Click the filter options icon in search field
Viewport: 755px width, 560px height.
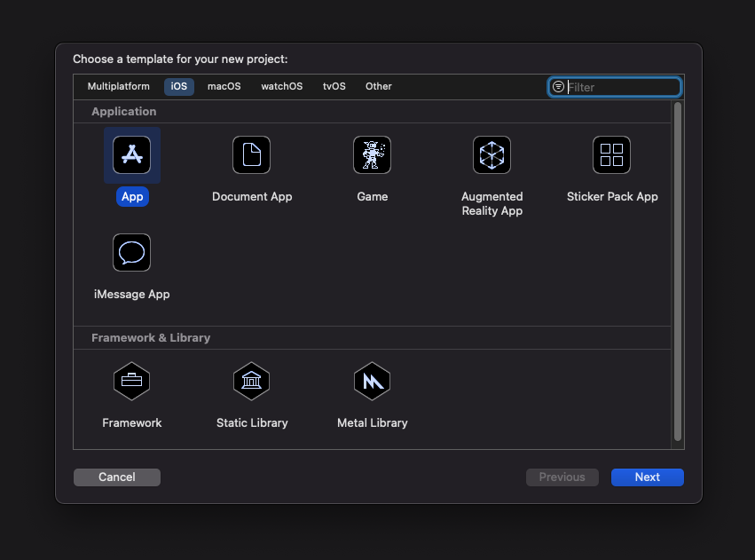558,87
